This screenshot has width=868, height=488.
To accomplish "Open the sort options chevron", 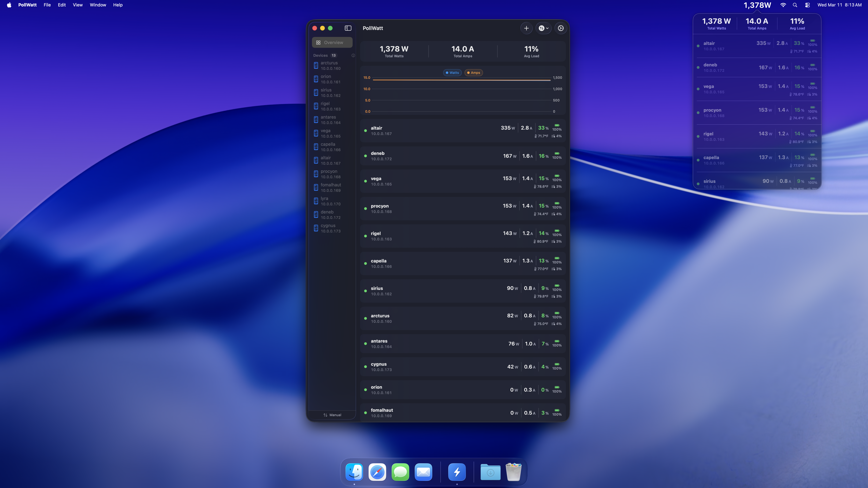I will (x=548, y=28).
